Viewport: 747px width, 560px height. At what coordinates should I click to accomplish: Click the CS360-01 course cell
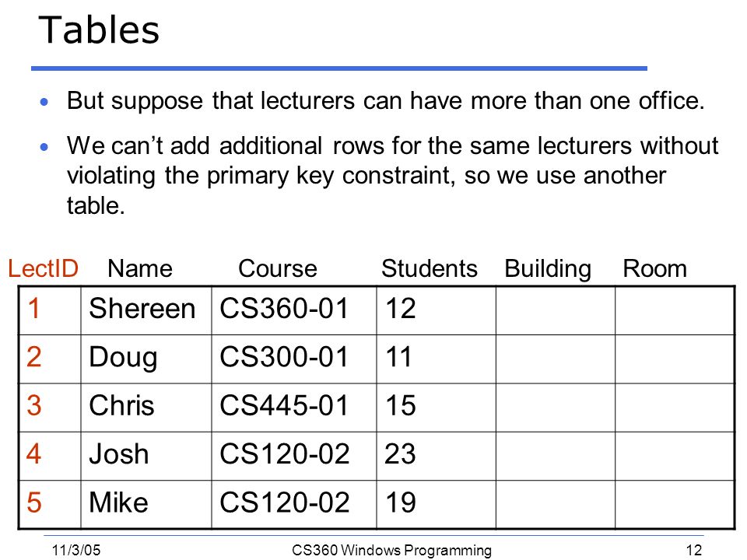click(x=294, y=310)
